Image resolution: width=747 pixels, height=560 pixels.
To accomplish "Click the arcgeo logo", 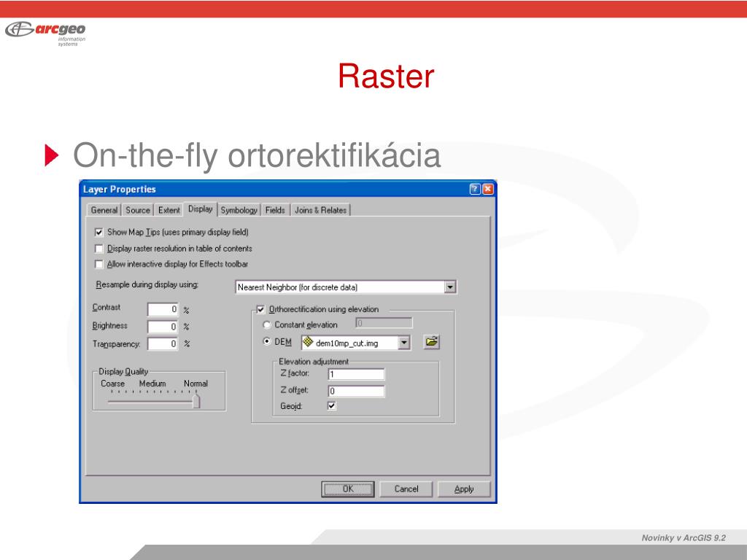I will click(x=45, y=33).
